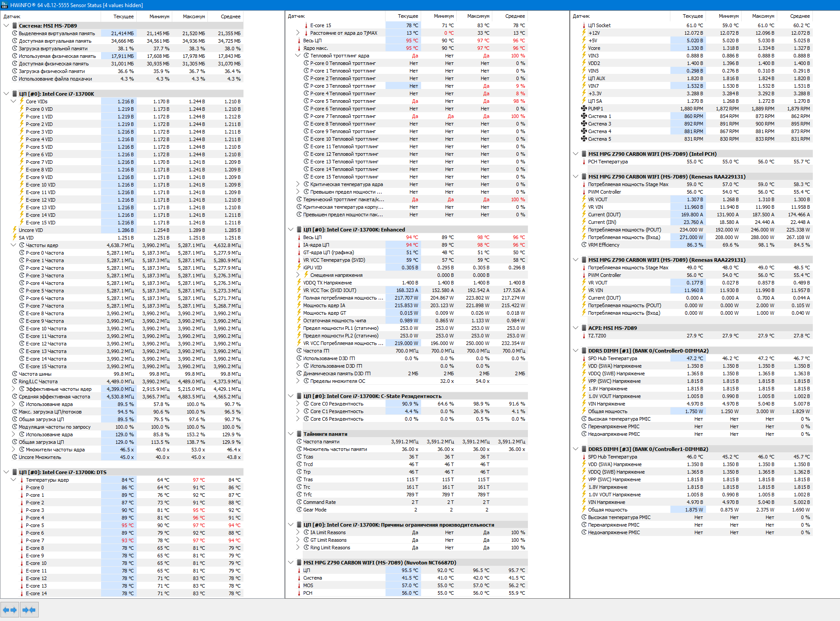
Task: Click thermometer icon beside Ядро макс.
Action: point(299,48)
